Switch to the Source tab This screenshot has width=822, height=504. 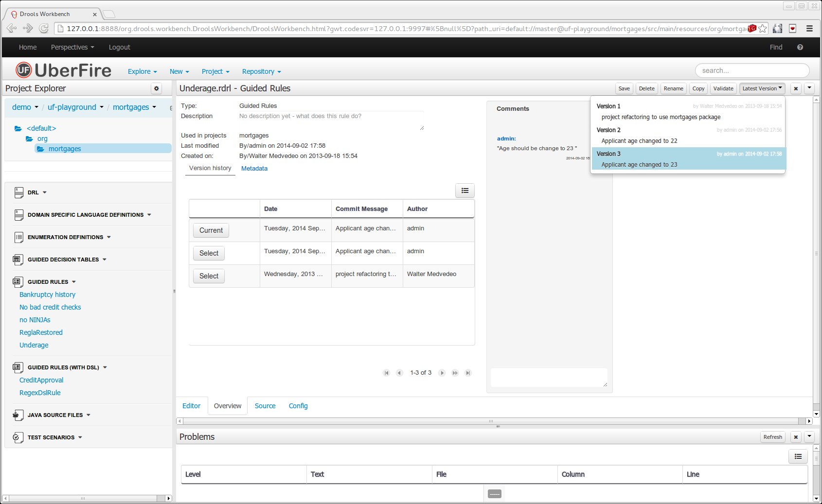tap(265, 406)
